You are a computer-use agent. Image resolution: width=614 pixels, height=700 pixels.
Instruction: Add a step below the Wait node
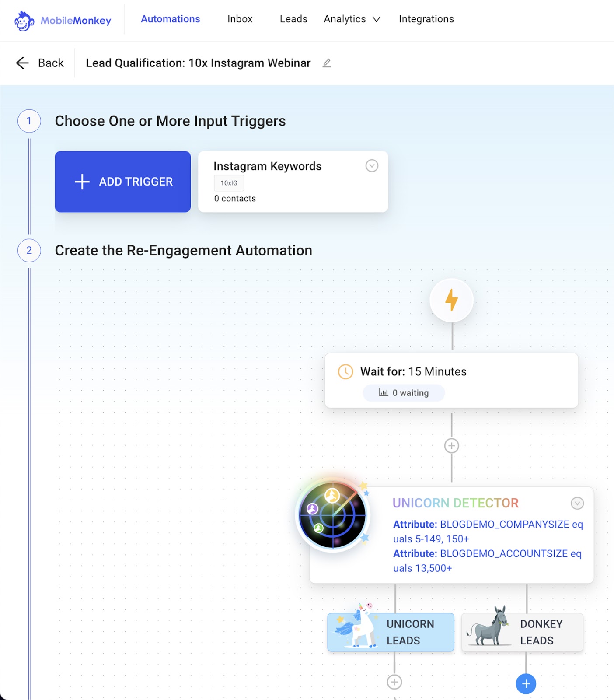452,446
